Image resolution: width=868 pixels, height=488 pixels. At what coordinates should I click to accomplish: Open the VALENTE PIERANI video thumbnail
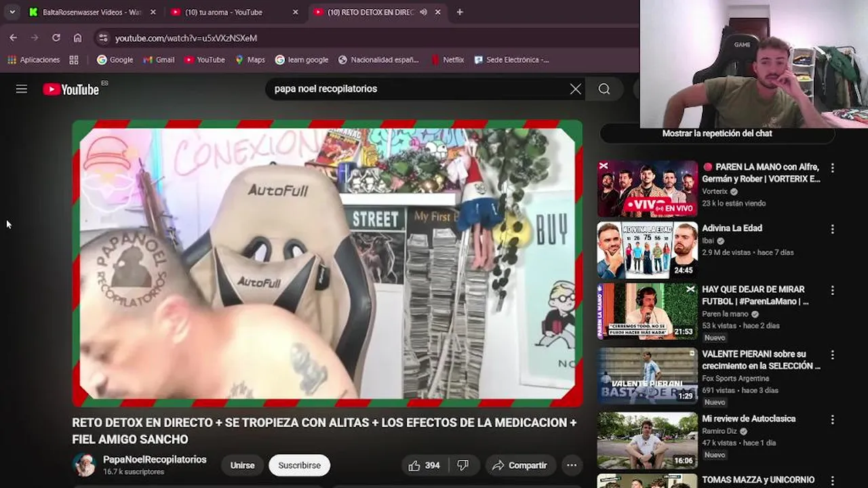point(647,375)
